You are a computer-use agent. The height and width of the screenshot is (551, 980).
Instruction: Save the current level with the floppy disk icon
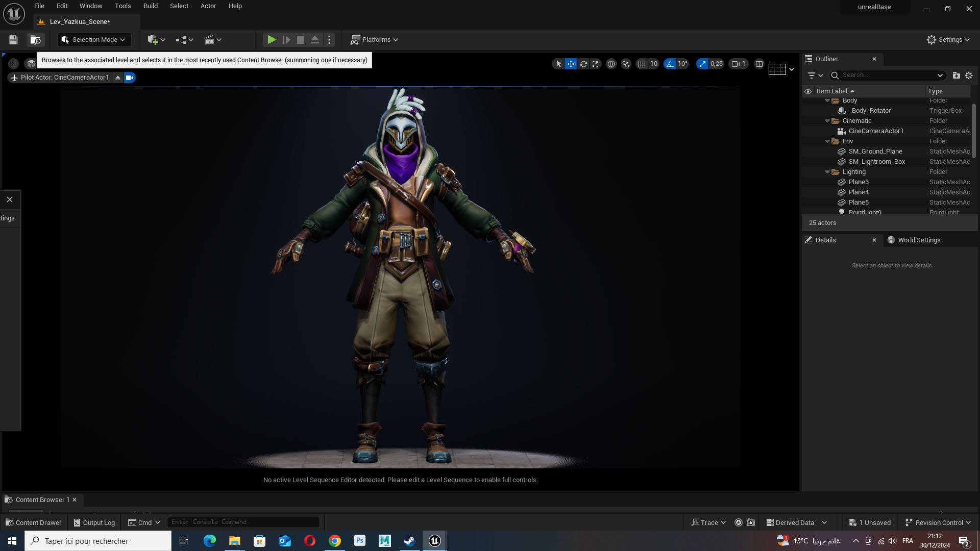13,40
